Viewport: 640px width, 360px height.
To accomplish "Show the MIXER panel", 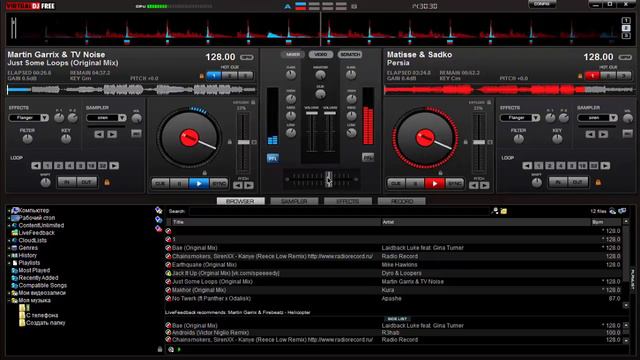I will 293,54.
